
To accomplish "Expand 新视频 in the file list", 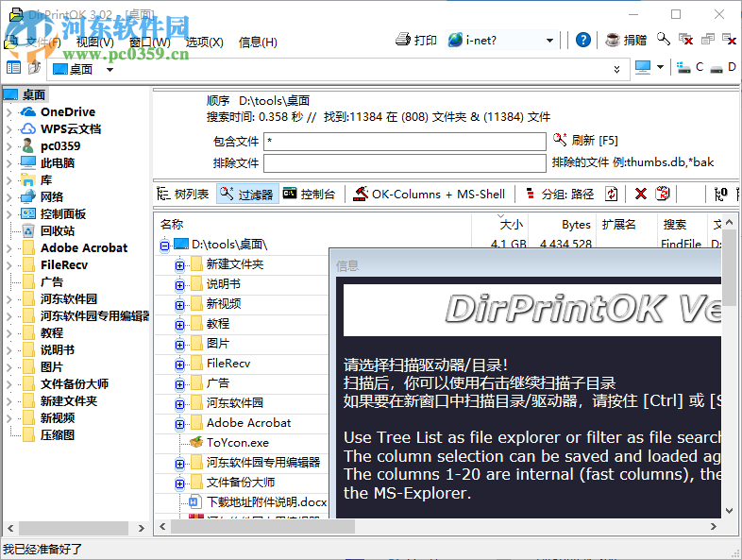I will coord(179,305).
